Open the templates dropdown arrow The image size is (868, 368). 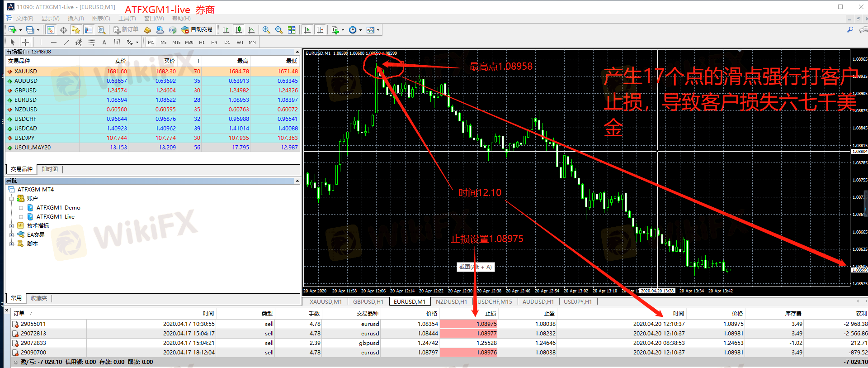378,30
